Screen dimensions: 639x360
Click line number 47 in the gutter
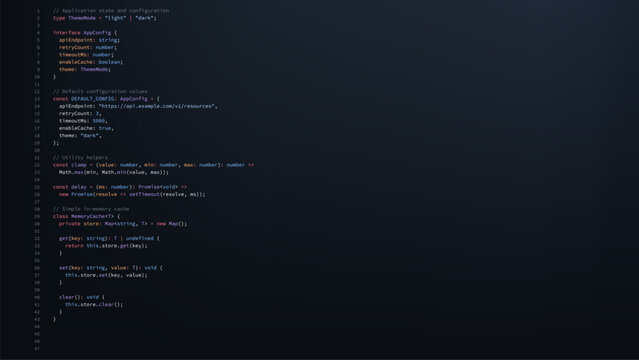(37, 349)
